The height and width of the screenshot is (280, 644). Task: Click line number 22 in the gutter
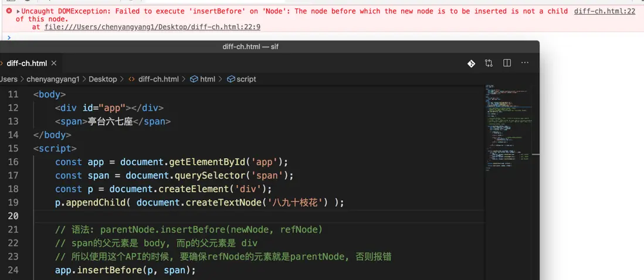point(13,243)
